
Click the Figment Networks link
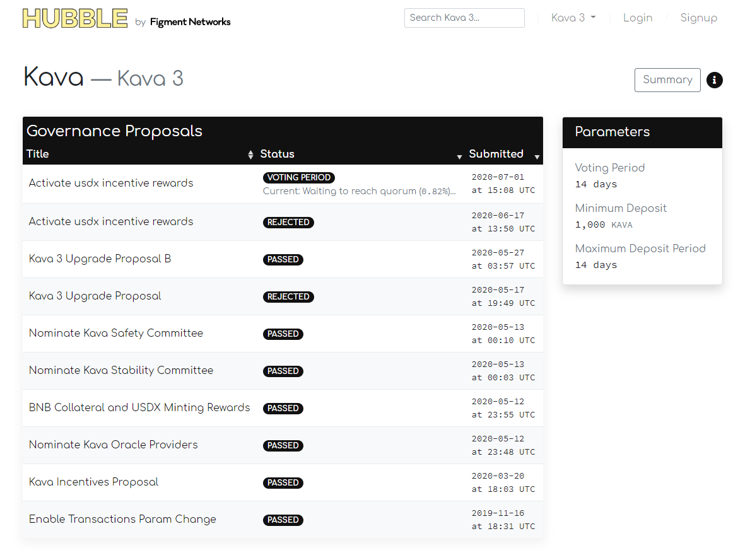190,22
